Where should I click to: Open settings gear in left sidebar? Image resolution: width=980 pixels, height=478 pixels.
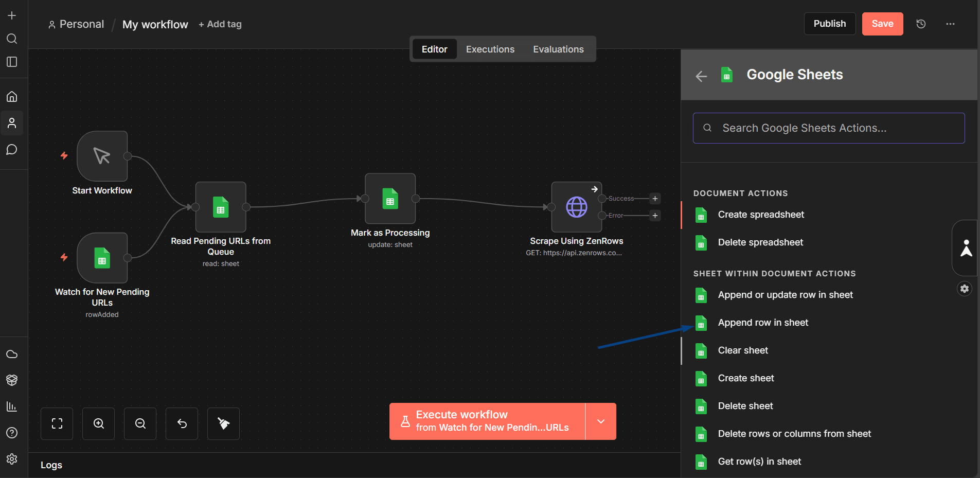(x=12, y=458)
